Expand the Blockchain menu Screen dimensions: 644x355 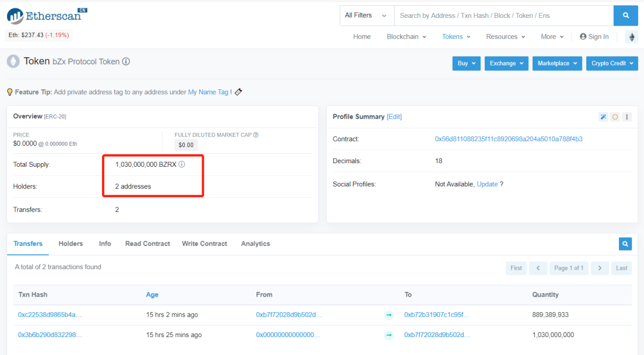[406, 37]
